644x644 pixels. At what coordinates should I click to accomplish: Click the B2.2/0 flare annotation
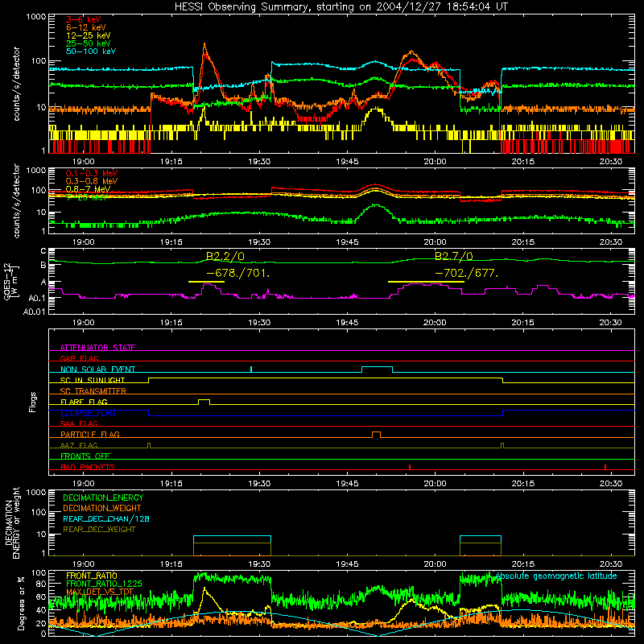pyautogui.click(x=225, y=257)
